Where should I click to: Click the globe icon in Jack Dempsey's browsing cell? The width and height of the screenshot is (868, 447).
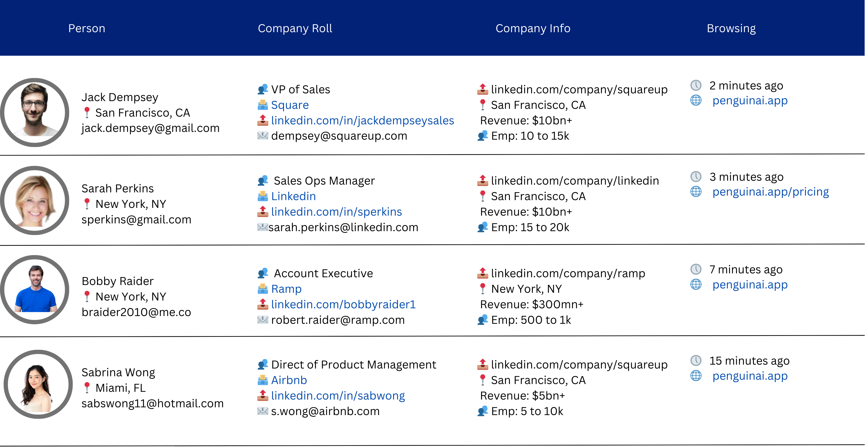[x=696, y=100]
